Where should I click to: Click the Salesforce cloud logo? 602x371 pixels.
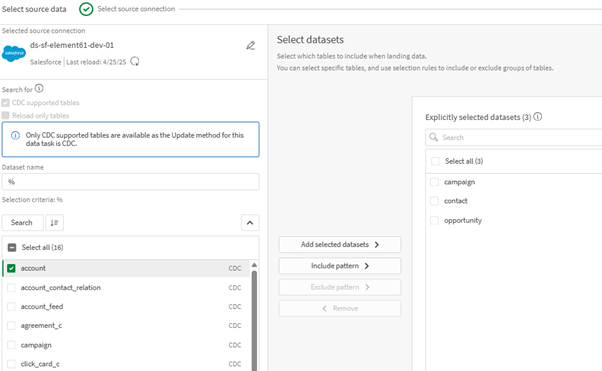point(14,53)
